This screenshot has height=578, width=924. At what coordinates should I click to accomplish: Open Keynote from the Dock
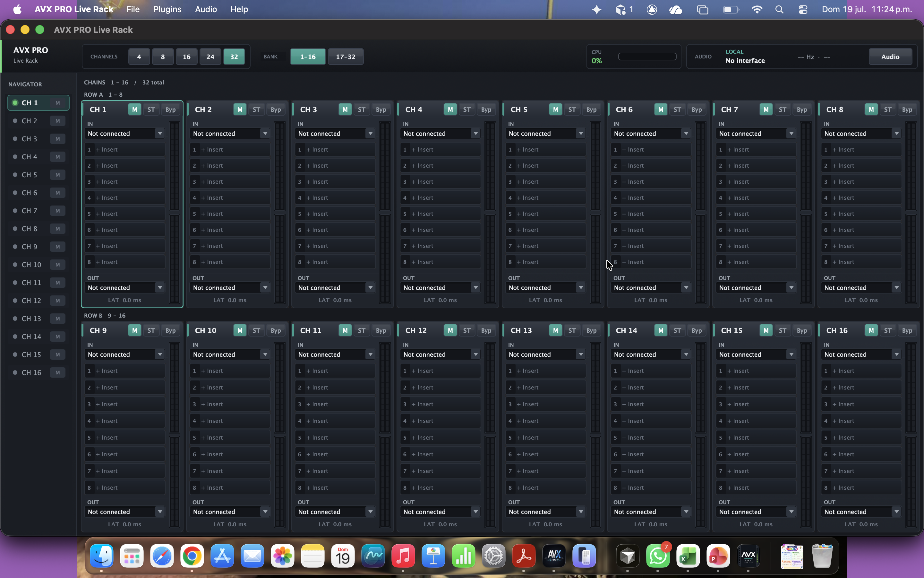[433, 556]
